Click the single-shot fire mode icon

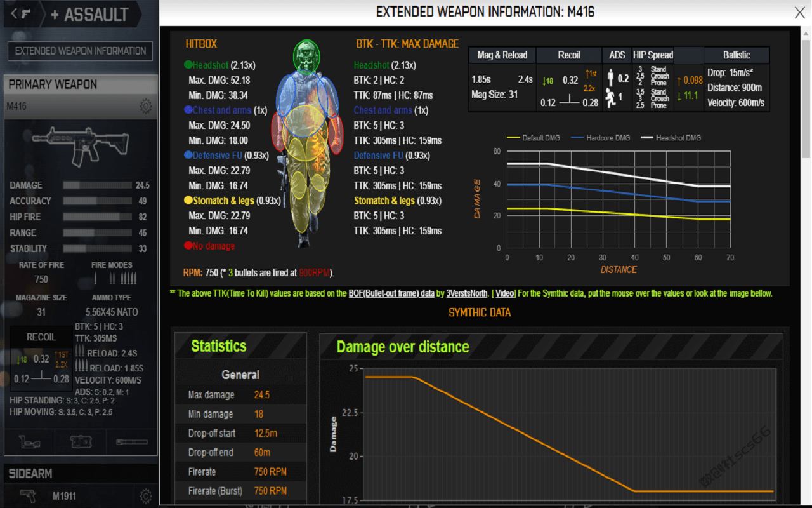coord(96,278)
